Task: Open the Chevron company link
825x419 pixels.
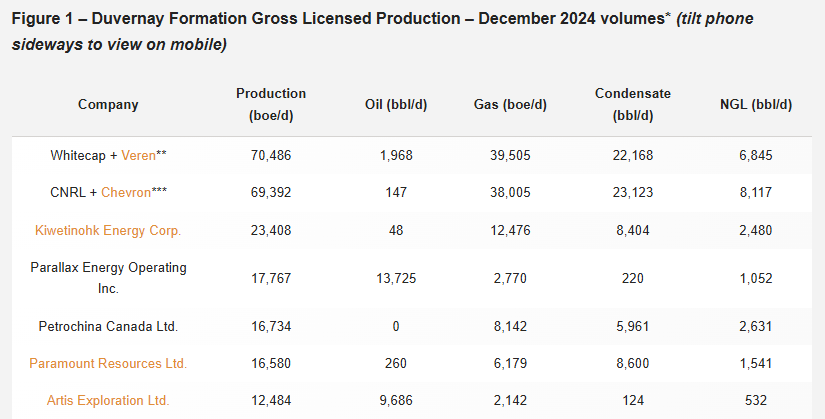Action: [126, 192]
